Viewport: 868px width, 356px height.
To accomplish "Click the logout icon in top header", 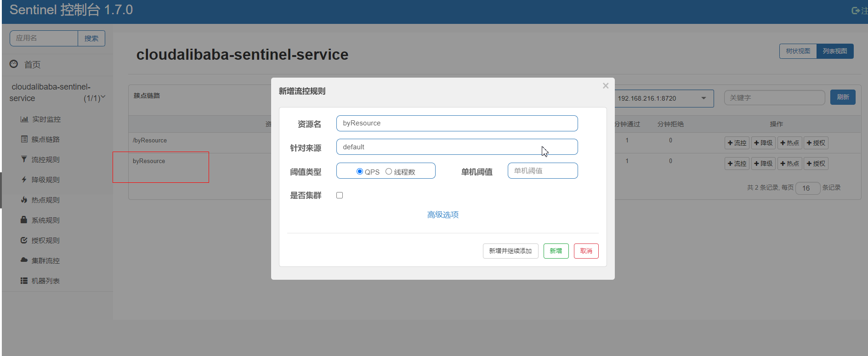I will point(856,10).
